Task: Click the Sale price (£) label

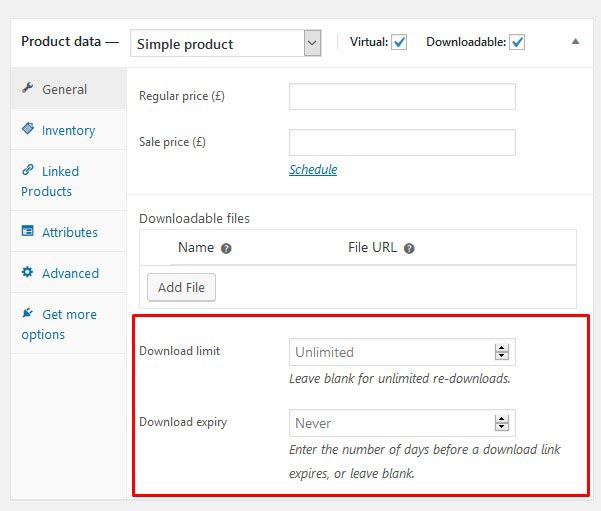Action: pos(172,142)
